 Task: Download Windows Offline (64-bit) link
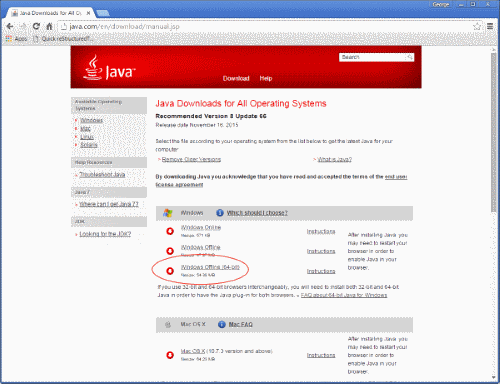(x=210, y=267)
